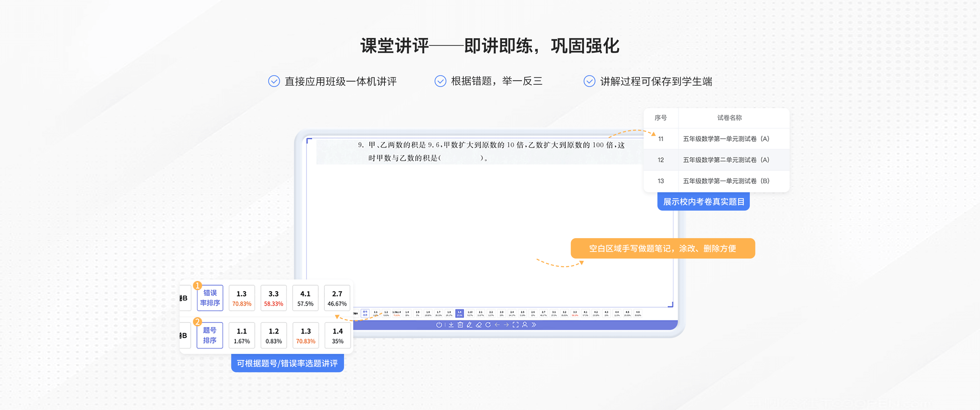Go to previous question with left arrow

(x=497, y=325)
